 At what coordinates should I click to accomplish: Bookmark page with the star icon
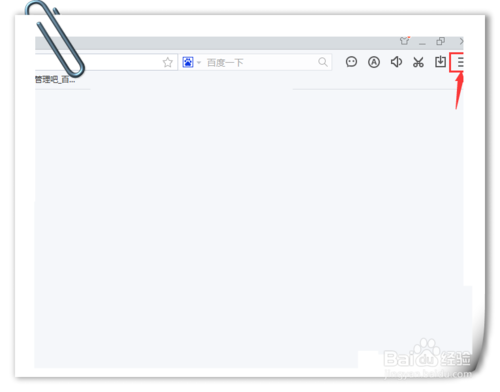coord(168,62)
